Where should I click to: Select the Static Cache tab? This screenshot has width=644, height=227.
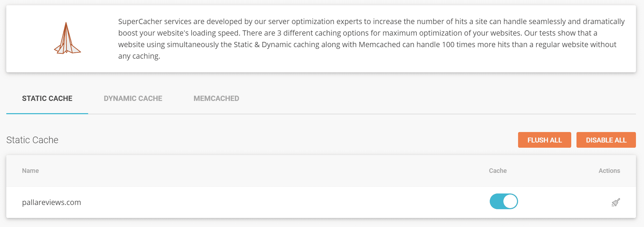click(x=47, y=98)
